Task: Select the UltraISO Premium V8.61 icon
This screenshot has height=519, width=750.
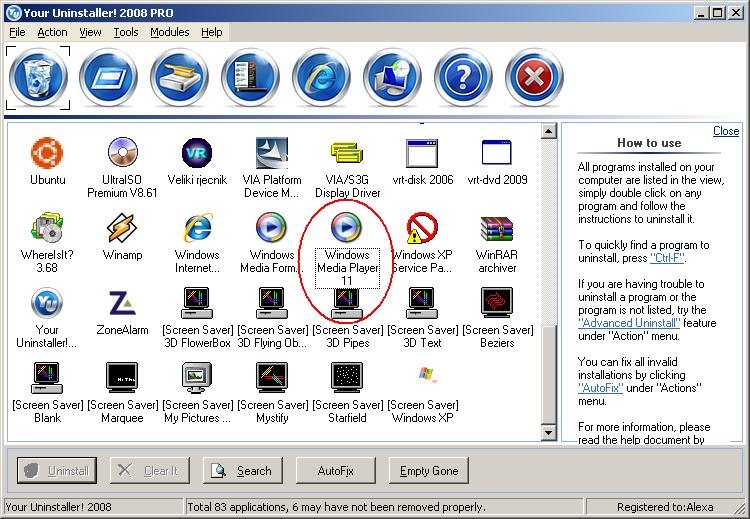Action: point(122,154)
